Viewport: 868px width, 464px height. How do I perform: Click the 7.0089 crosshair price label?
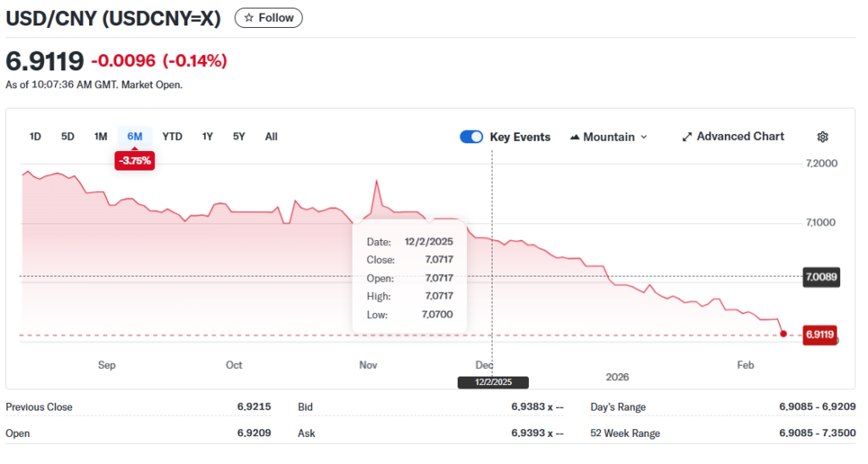click(x=821, y=277)
